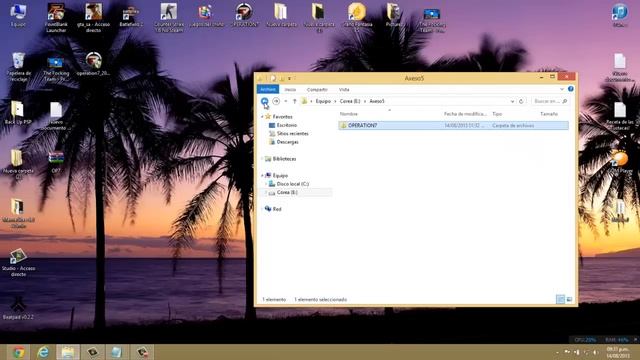The height and width of the screenshot is (360, 640).
Task: Open the Compartir ribbon tab
Action: tap(317, 89)
